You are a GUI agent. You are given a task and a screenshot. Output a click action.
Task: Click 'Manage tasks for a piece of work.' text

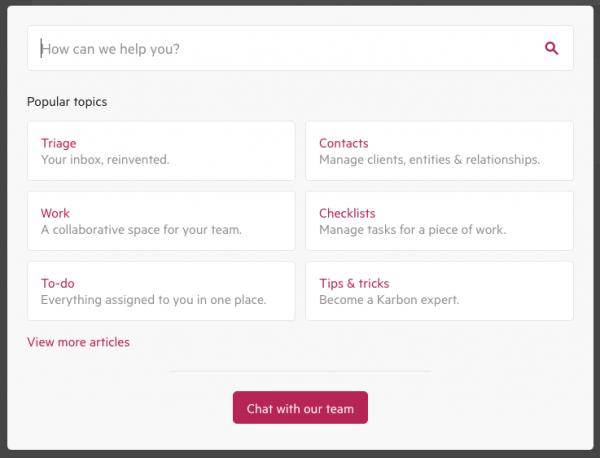412,229
